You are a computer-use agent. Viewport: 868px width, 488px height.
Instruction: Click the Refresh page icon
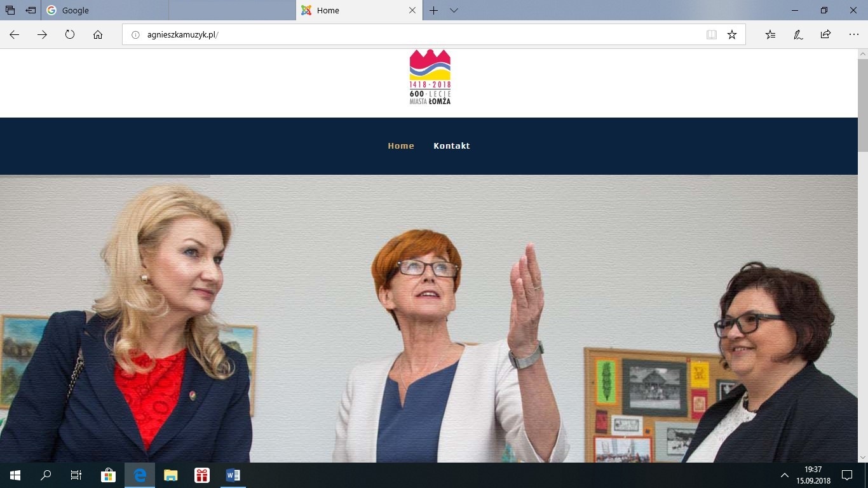70,35
